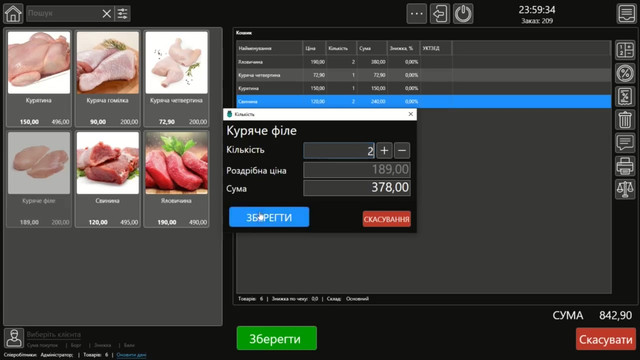Viewport: 640px width, 360px height.
Task: Open the three-dots more options button
Action: (417, 14)
